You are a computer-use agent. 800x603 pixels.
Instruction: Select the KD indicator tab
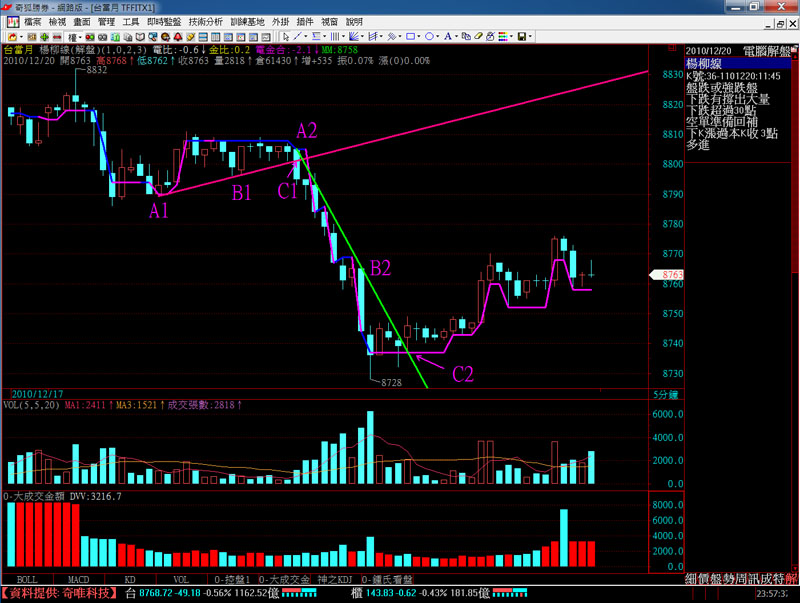click(130, 579)
